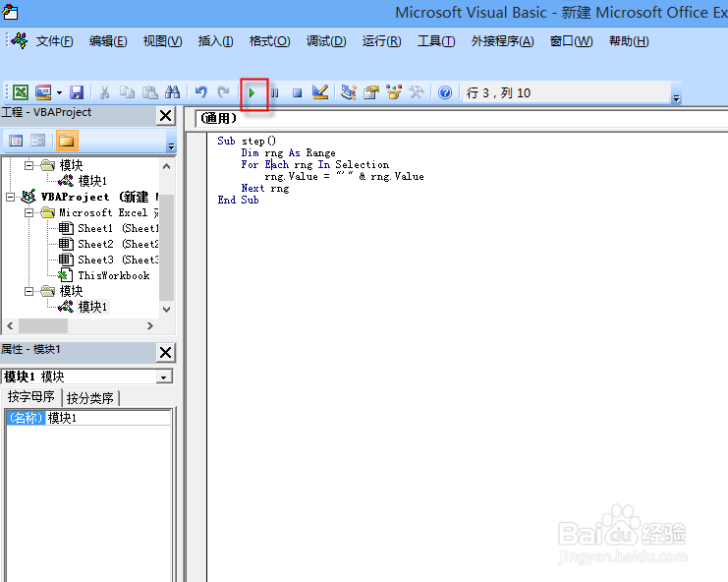
Task: Click the project tree vertical scrollbar thumb
Action: click(167, 247)
